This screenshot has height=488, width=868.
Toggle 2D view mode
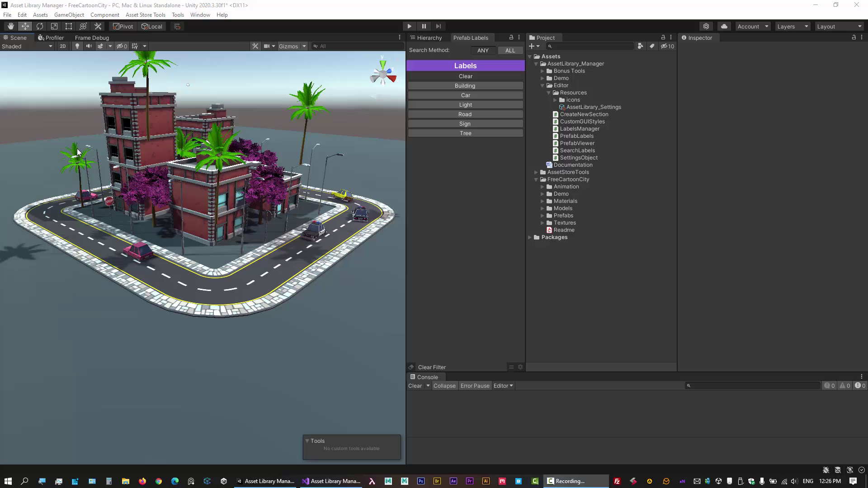63,46
